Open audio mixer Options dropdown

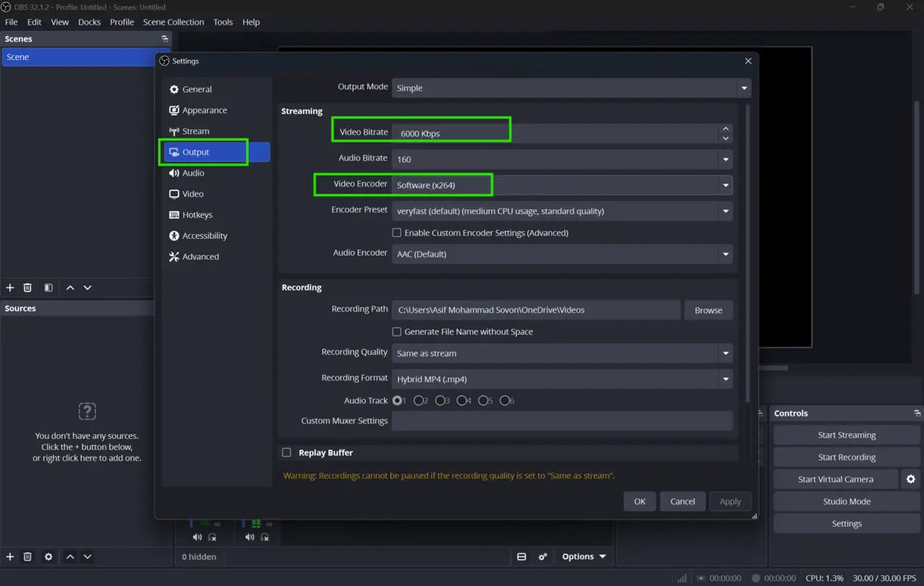(584, 556)
